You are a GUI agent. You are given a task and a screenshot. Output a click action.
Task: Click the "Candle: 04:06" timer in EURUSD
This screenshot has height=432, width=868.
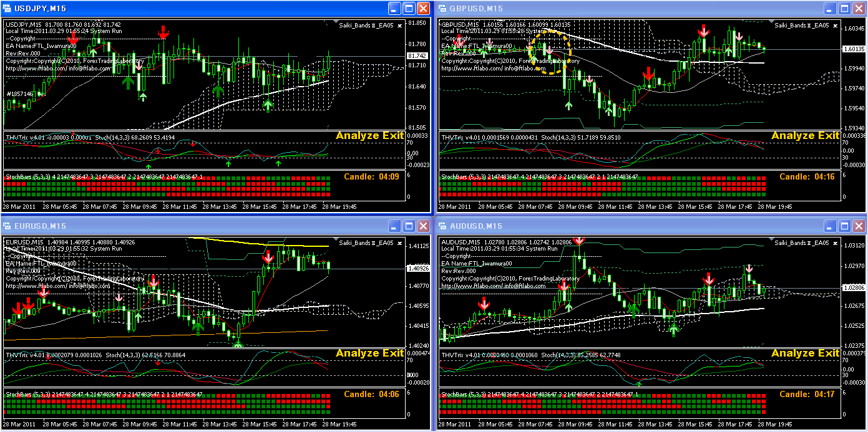pyautogui.click(x=371, y=395)
